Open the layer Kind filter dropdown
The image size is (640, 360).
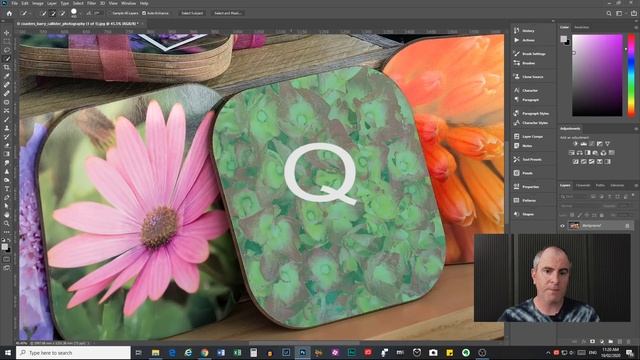[575, 196]
